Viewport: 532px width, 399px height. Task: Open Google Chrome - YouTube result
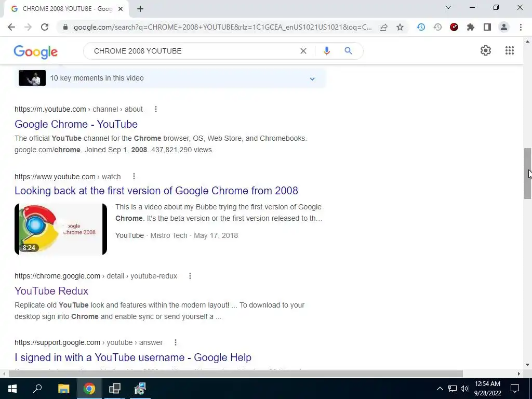(x=76, y=124)
